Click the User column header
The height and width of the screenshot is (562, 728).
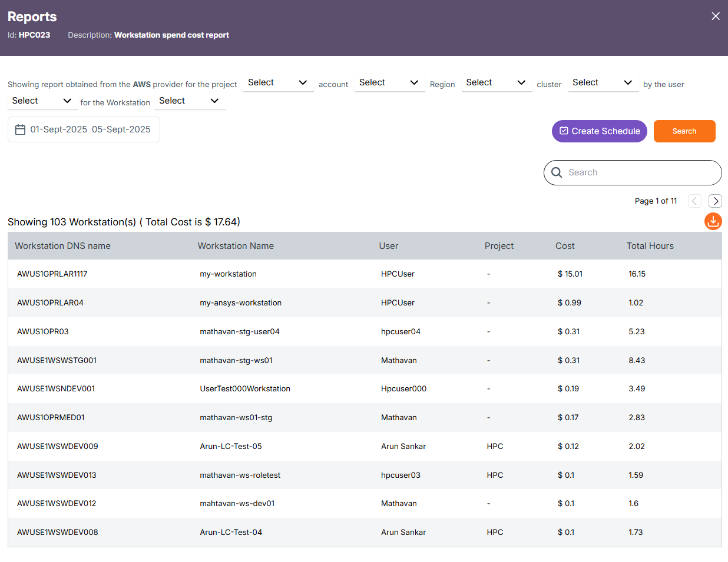388,246
